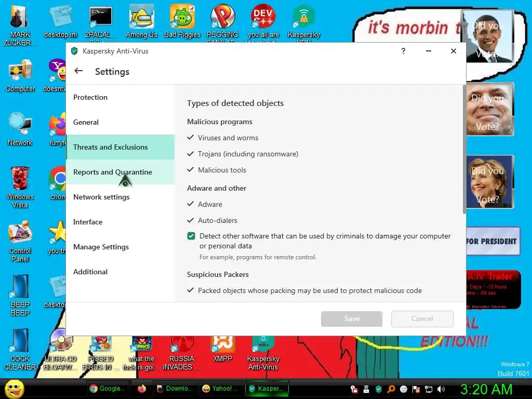Open the Kaspersky VPN desktop icon
Screen dimensions: 532x399
pyautogui.click(x=303, y=22)
